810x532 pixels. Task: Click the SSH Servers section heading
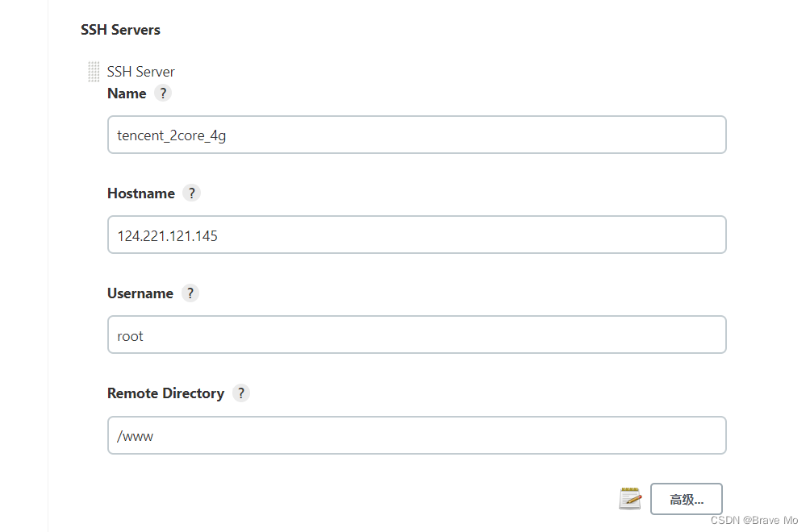[x=120, y=30]
